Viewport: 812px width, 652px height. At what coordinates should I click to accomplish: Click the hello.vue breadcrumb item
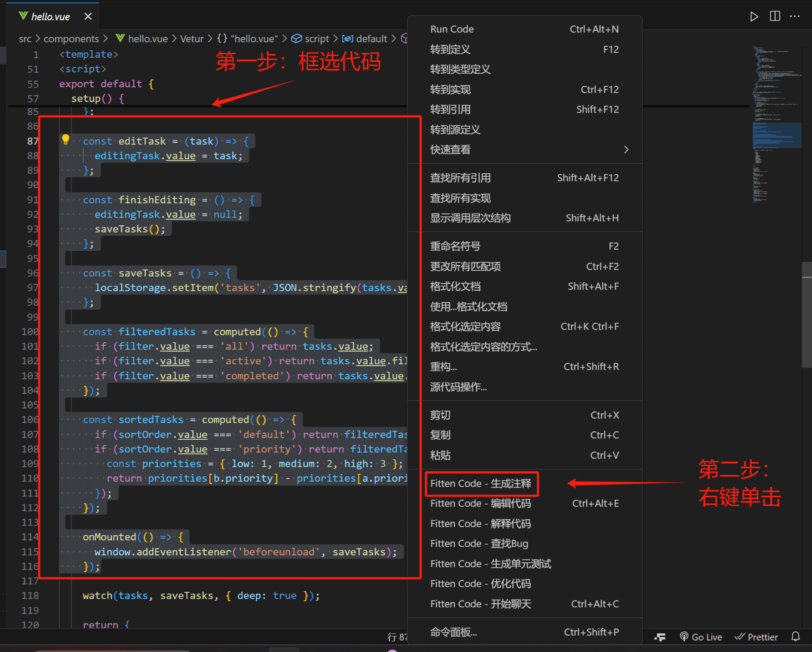142,39
